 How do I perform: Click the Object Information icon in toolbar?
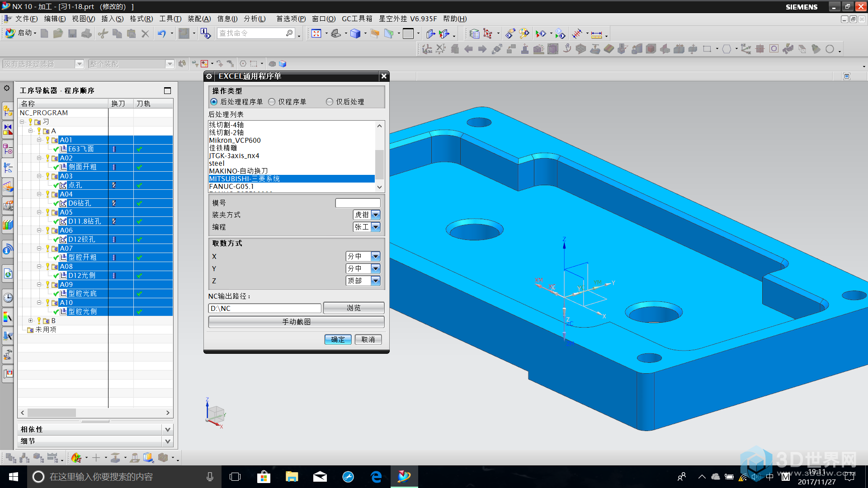(206, 33)
